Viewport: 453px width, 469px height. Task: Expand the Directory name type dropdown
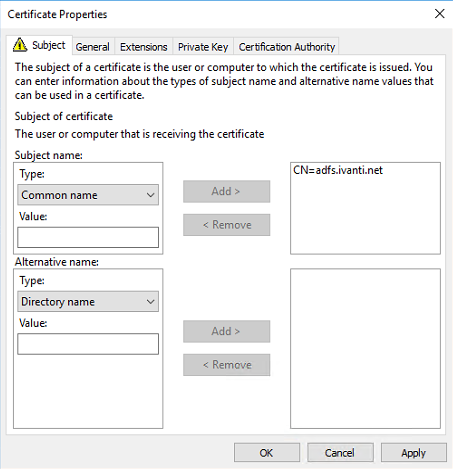point(88,301)
